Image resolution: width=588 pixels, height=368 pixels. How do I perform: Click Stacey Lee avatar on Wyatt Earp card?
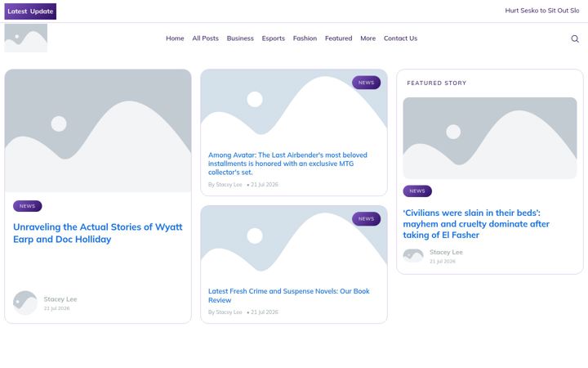click(x=25, y=303)
